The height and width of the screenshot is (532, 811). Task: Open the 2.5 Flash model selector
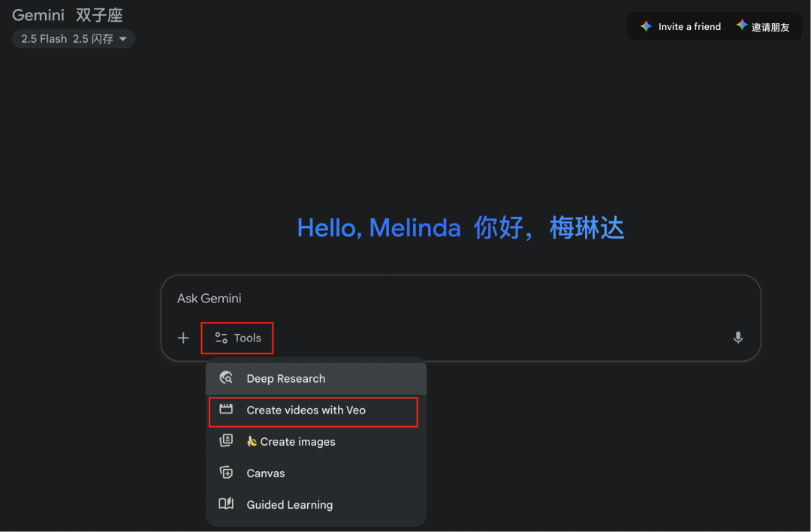point(73,39)
